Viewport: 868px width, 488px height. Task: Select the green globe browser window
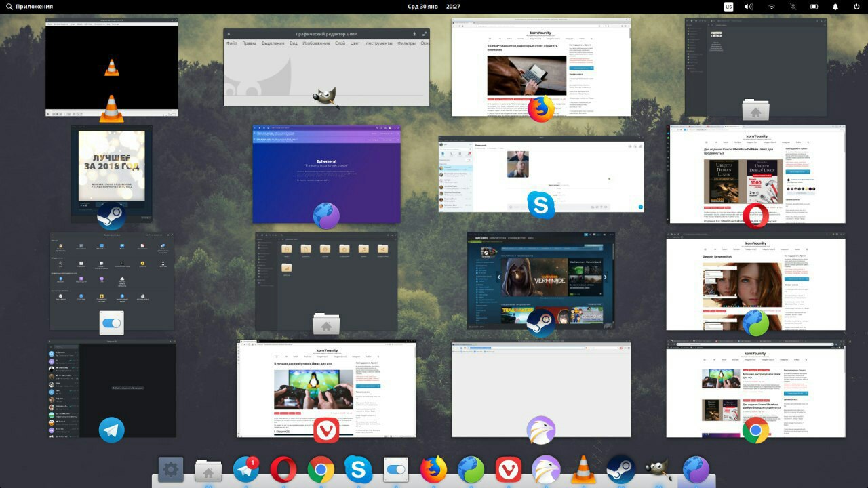pyautogui.click(x=756, y=281)
